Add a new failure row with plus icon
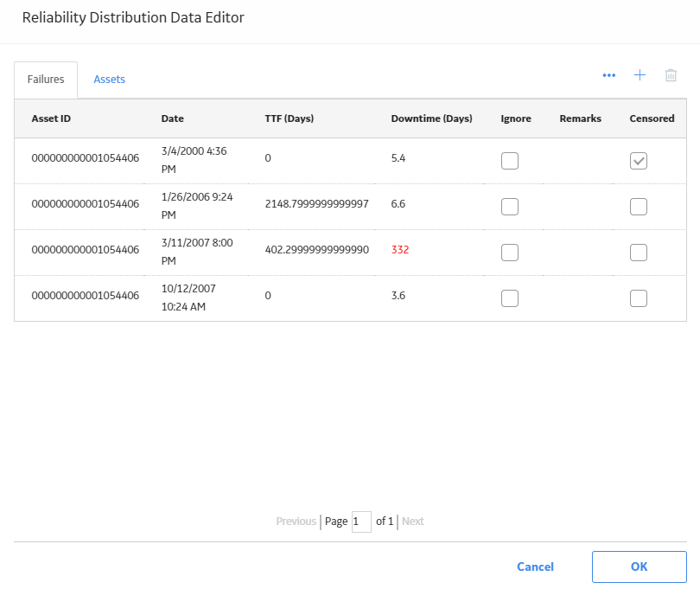 (640, 75)
